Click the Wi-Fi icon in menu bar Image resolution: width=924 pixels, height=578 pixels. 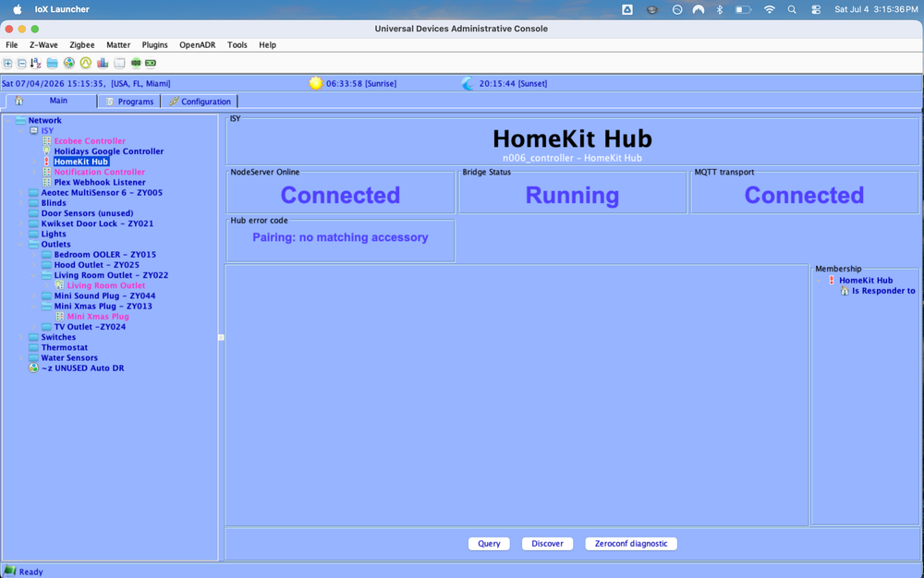point(770,9)
